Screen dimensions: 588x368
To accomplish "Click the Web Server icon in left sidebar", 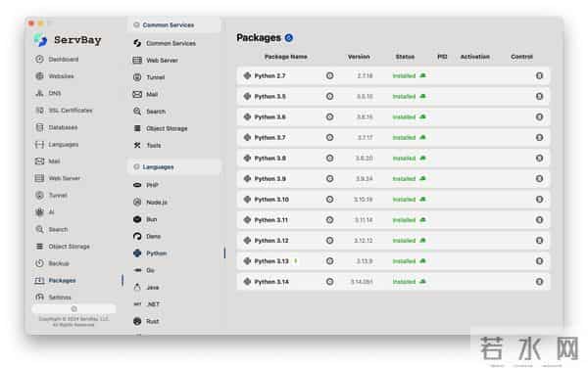I will (39, 178).
